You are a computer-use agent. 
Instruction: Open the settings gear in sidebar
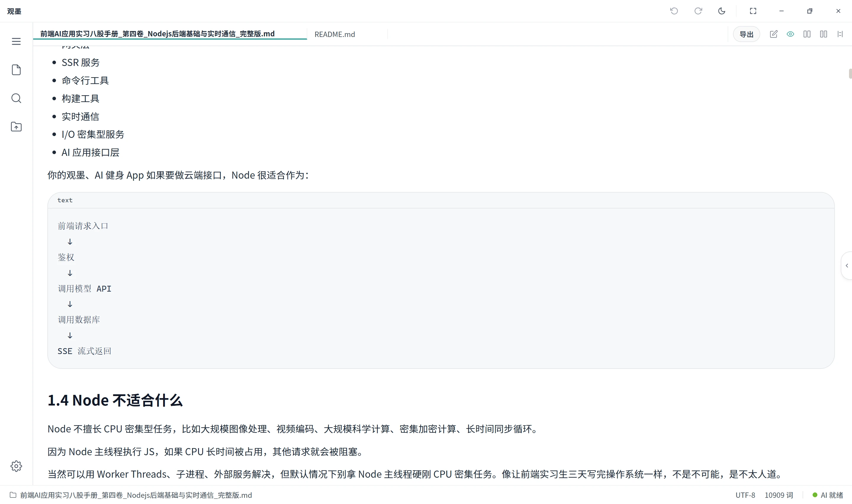click(16, 466)
